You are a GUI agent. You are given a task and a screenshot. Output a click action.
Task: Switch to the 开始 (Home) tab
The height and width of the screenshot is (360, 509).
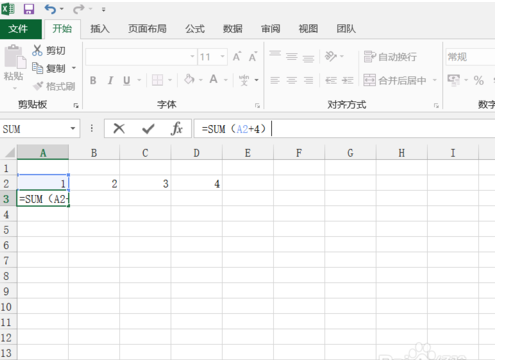pyautogui.click(x=62, y=29)
